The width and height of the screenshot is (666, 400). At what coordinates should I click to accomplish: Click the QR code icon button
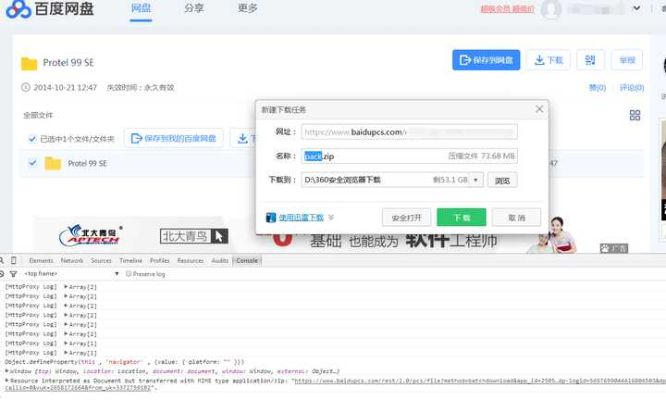coord(590,60)
